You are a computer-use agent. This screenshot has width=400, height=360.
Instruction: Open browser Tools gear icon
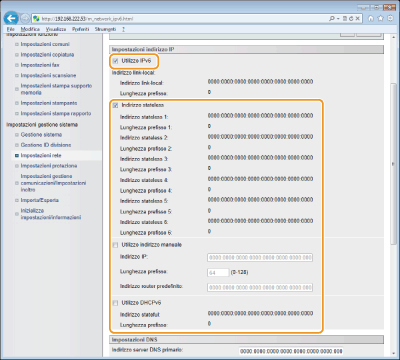tap(390, 19)
